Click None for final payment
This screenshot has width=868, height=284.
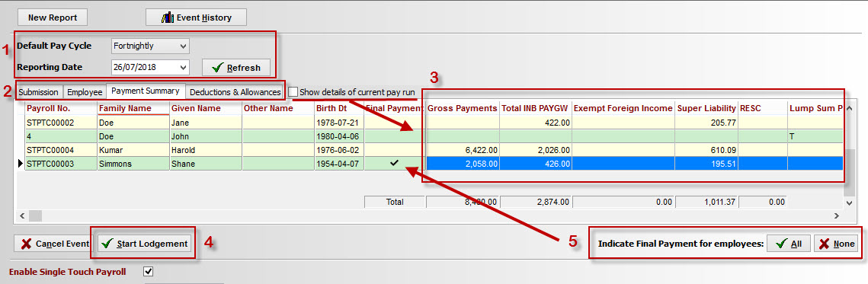[x=836, y=244]
